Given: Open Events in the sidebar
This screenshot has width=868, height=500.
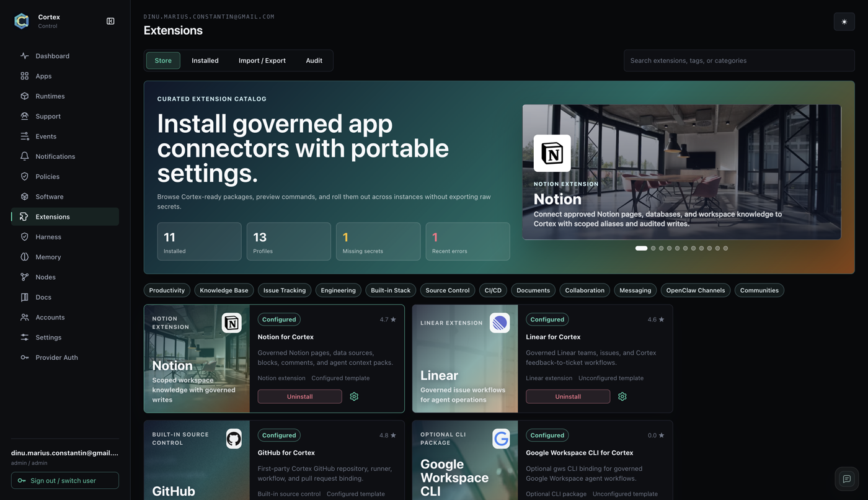Looking at the screenshot, I should point(65,136).
